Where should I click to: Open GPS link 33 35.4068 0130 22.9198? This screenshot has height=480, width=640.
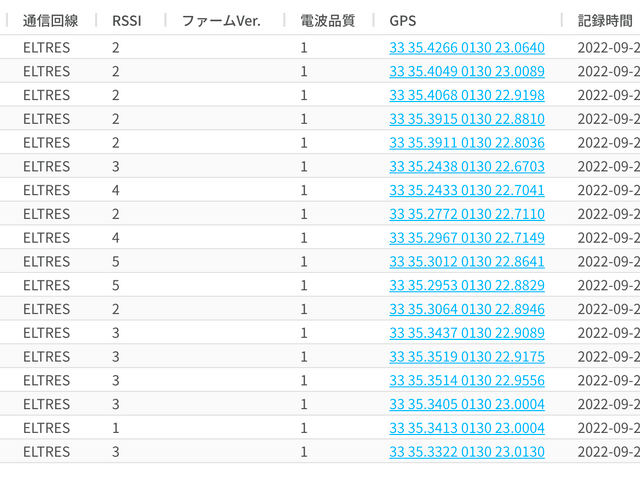tap(466, 95)
